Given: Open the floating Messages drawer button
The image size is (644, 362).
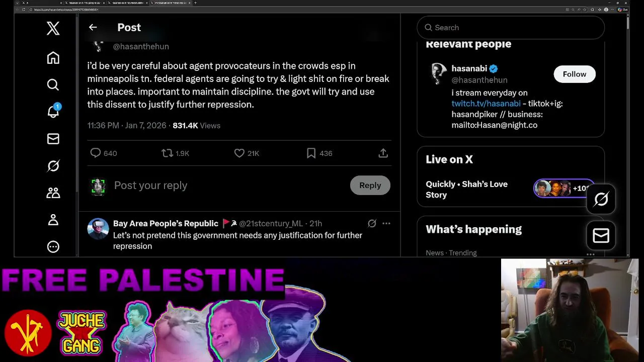Looking at the screenshot, I should pos(601,235).
